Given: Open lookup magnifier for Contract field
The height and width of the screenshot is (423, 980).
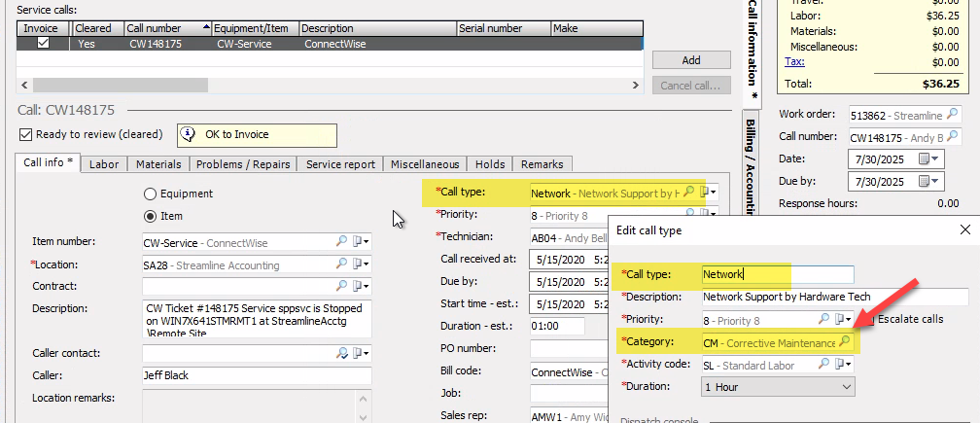Looking at the screenshot, I should click(x=342, y=286).
